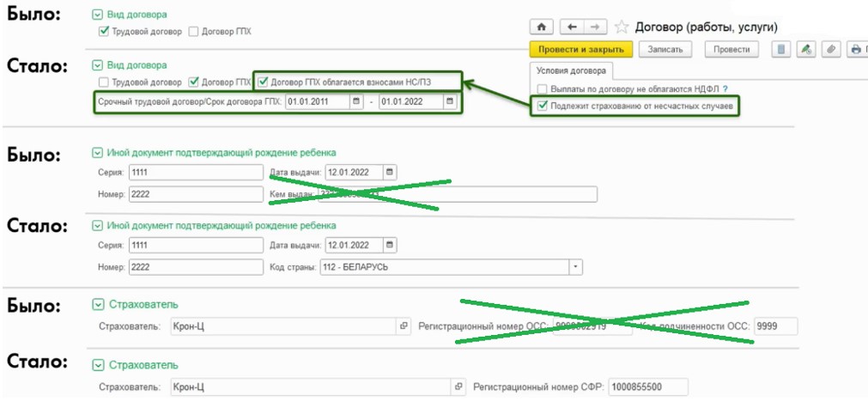
Task: Click the 112 - БЕЛАРУСЬ country code field
Action: point(445,267)
